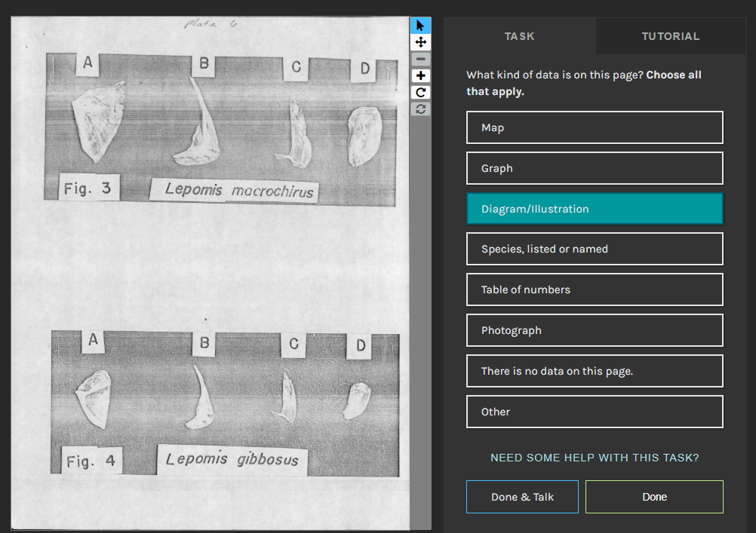Screen dimensions: 756x533
Task: Select the Photograph option
Action: point(595,330)
